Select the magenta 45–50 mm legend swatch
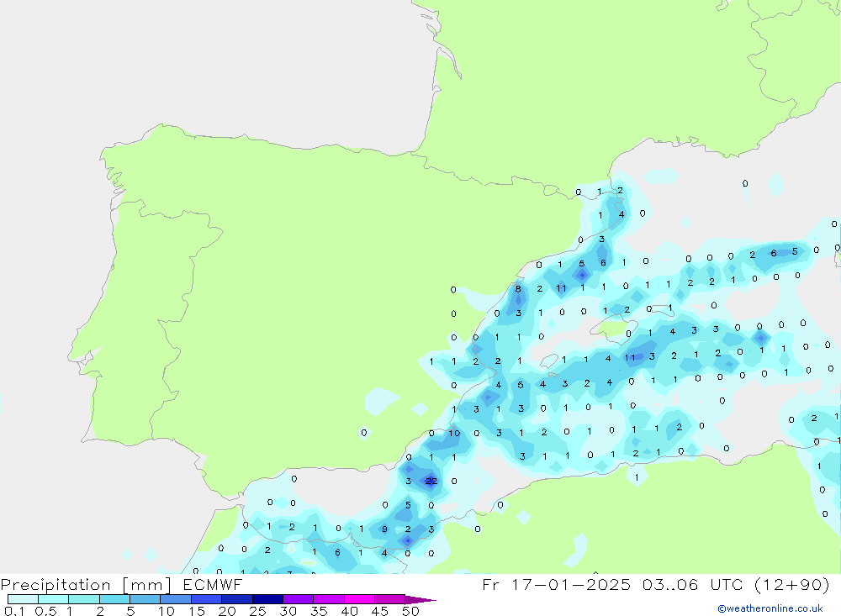 point(389,599)
